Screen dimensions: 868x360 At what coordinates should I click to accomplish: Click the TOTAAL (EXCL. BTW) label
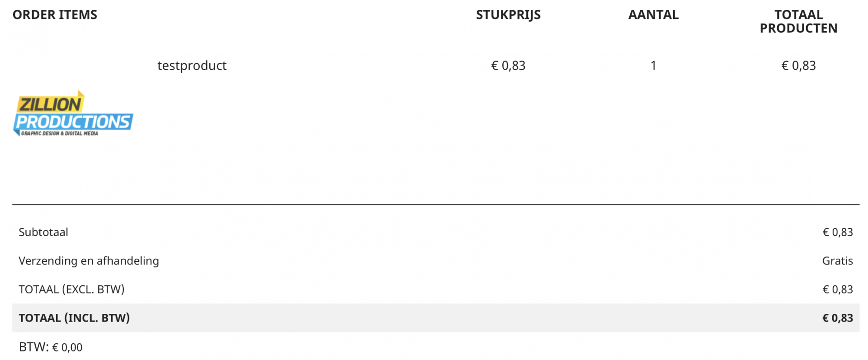pos(71,289)
